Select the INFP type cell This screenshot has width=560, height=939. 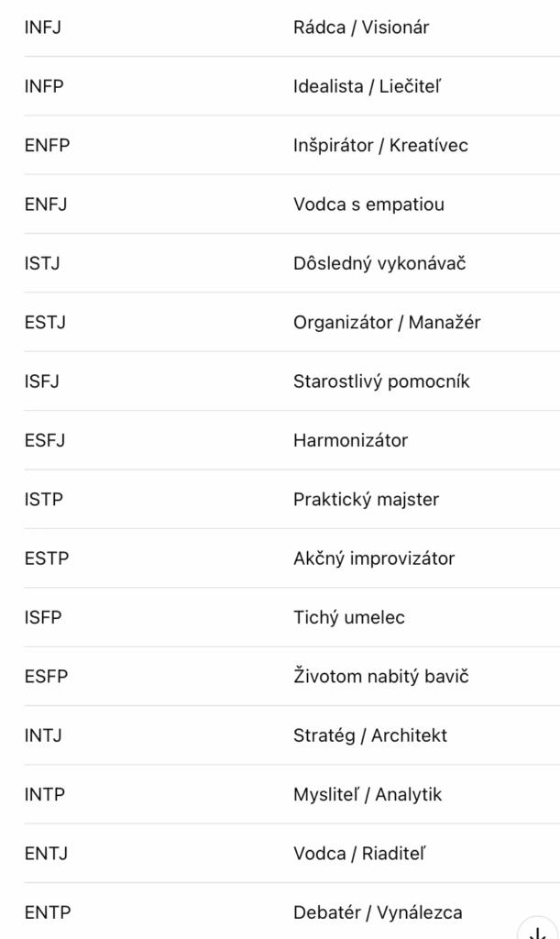coord(44,86)
